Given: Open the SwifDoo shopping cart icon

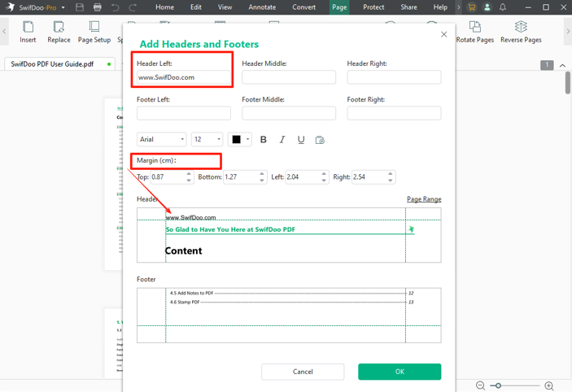Looking at the screenshot, I should (472, 7).
